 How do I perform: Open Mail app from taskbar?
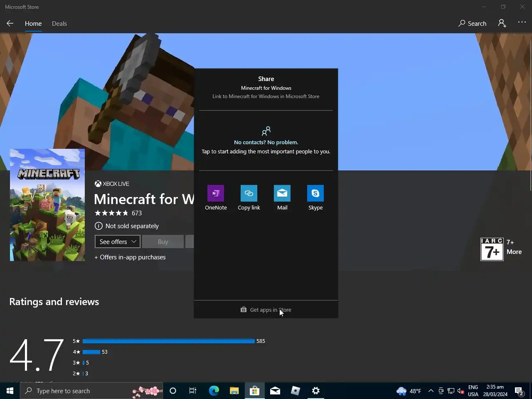coord(275,391)
